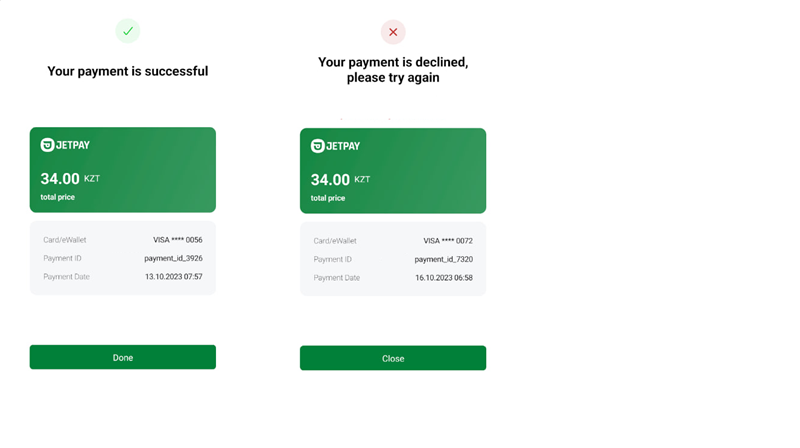Select the 34.00 KZT amount on declined card
The image size is (800, 448).
[340, 180]
